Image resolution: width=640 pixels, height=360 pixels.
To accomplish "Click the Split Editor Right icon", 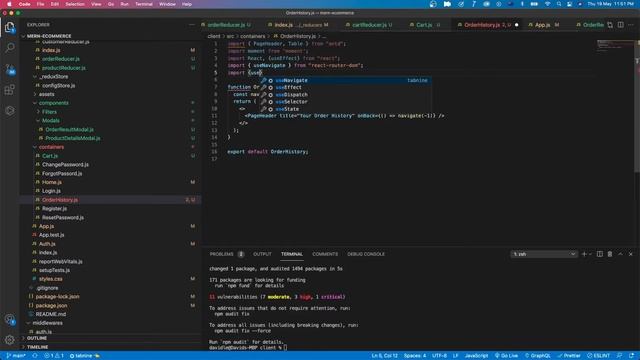I will [620, 25].
